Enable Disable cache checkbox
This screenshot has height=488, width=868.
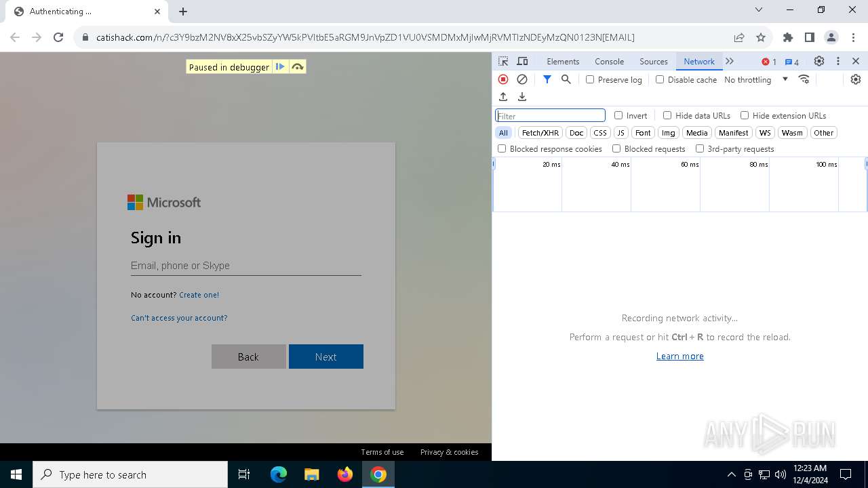coord(660,79)
